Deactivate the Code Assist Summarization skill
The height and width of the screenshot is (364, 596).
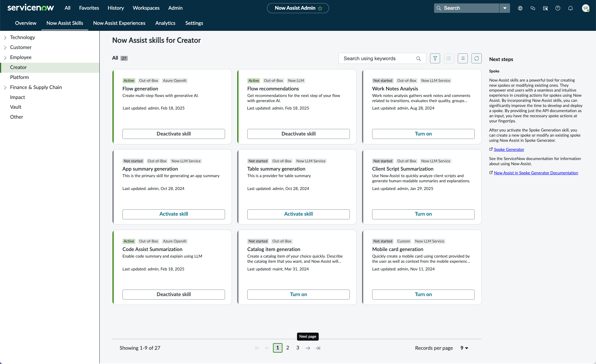(x=174, y=294)
